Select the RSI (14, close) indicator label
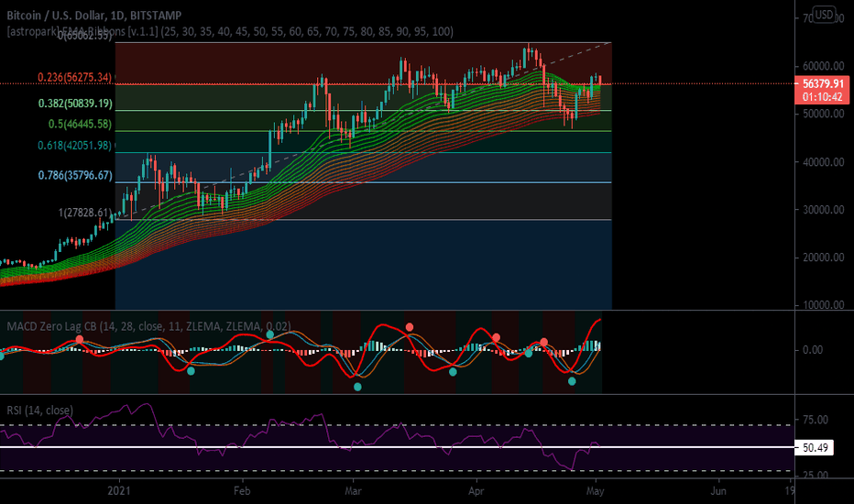 point(39,411)
